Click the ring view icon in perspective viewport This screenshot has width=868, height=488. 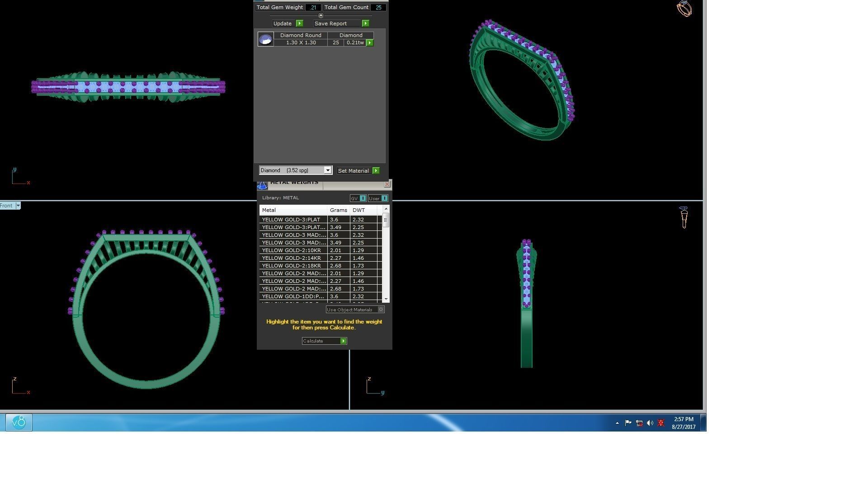click(x=684, y=9)
